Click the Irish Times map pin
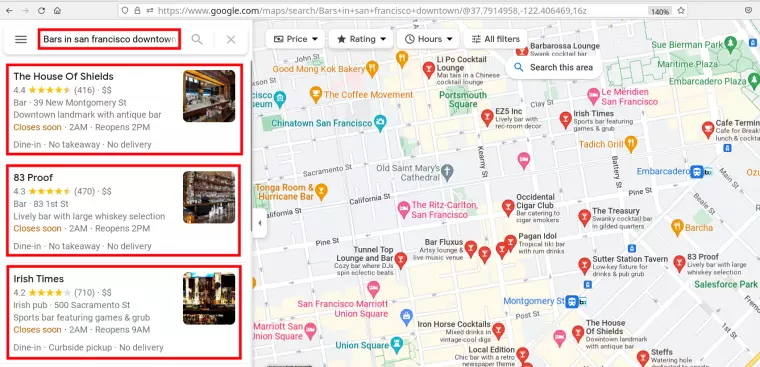The image size is (760, 367). [565, 120]
